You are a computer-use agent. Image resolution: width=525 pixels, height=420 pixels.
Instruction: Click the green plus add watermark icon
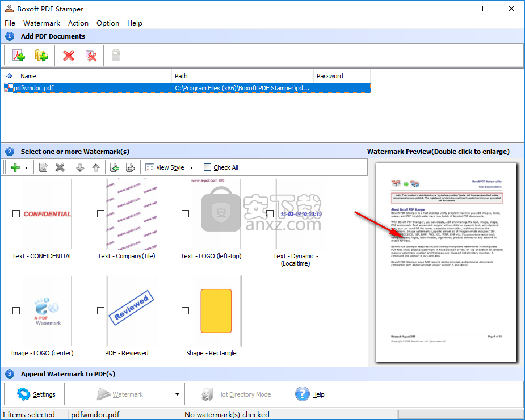[x=15, y=167]
